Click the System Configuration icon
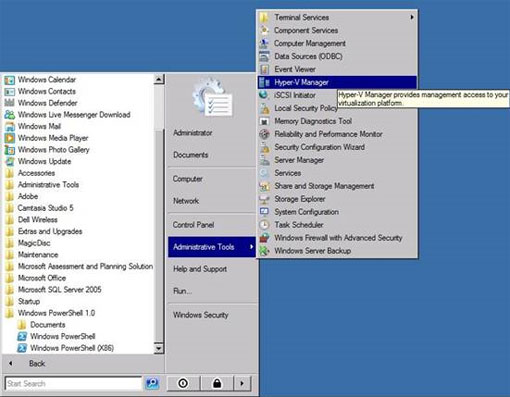Screen dimensions: 510x397 coord(264,212)
